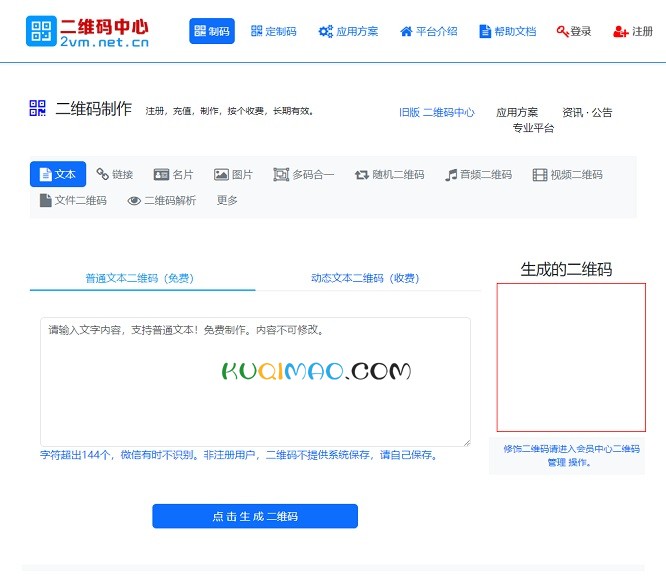Click the 二维码中心 site logo

[x=87, y=31]
